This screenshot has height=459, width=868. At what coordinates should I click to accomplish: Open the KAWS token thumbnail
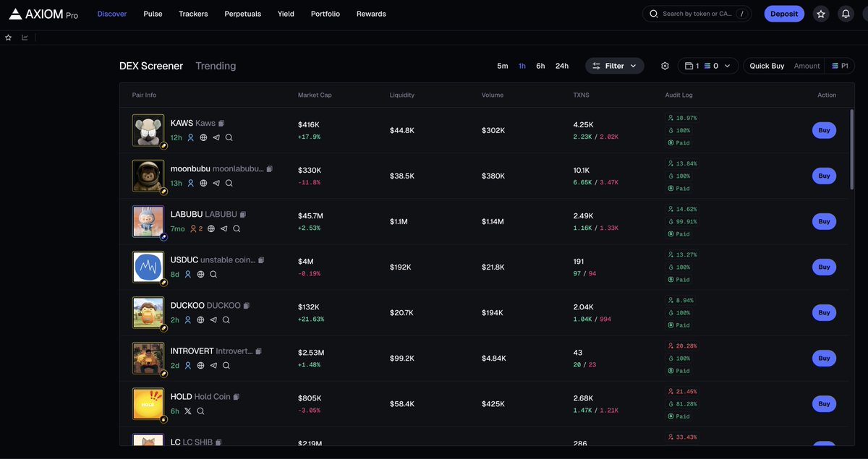click(148, 130)
